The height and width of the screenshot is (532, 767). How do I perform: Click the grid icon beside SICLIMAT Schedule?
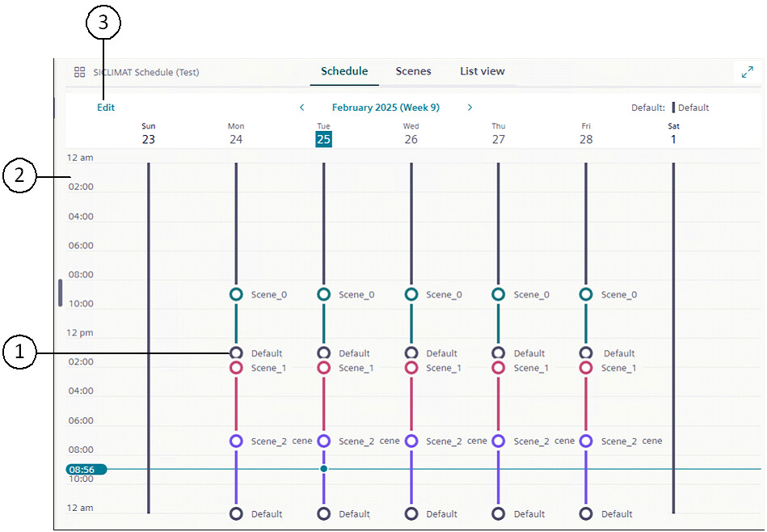(x=79, y=72)
